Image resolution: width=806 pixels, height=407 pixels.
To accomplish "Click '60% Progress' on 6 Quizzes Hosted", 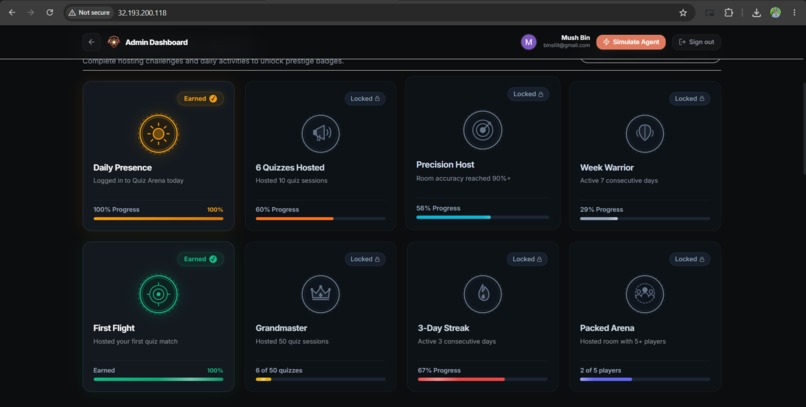I will 277,210.
